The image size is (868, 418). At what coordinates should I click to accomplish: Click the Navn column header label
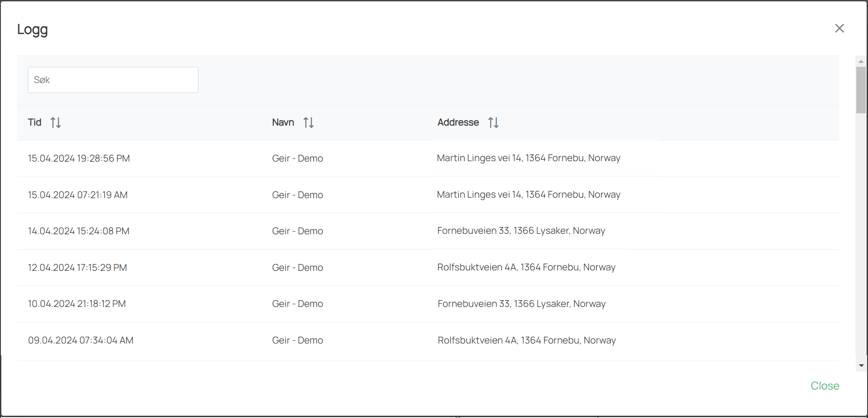click(283, 122)
